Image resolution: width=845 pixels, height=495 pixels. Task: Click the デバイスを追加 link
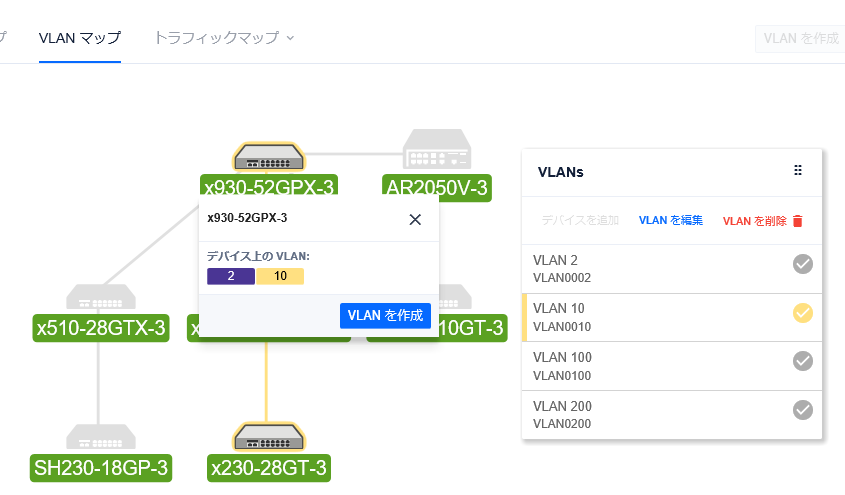(x=580, y=220)
